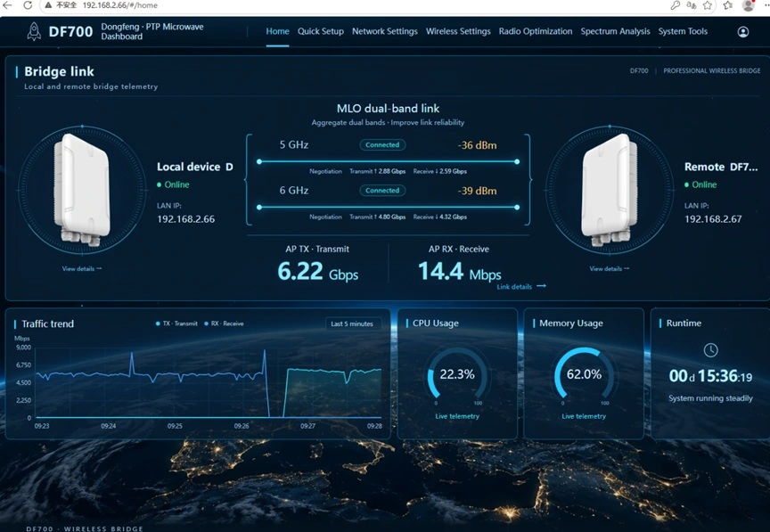Switch to Network Settings
Viewport: 770px width, 532px height.
point(384,31)
